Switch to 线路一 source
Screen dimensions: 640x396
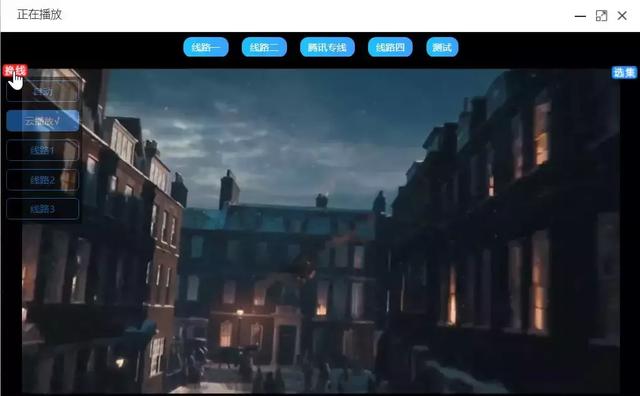(x=206, y=47)
